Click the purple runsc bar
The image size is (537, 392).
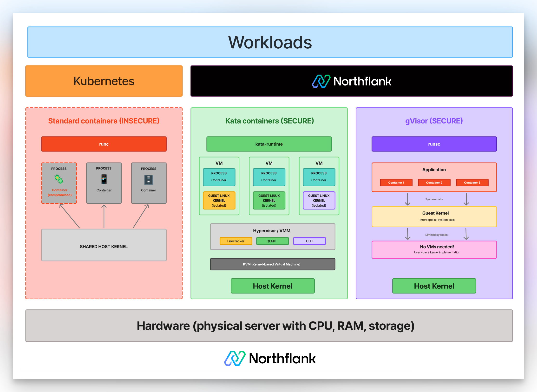click(x=434, y=144)
